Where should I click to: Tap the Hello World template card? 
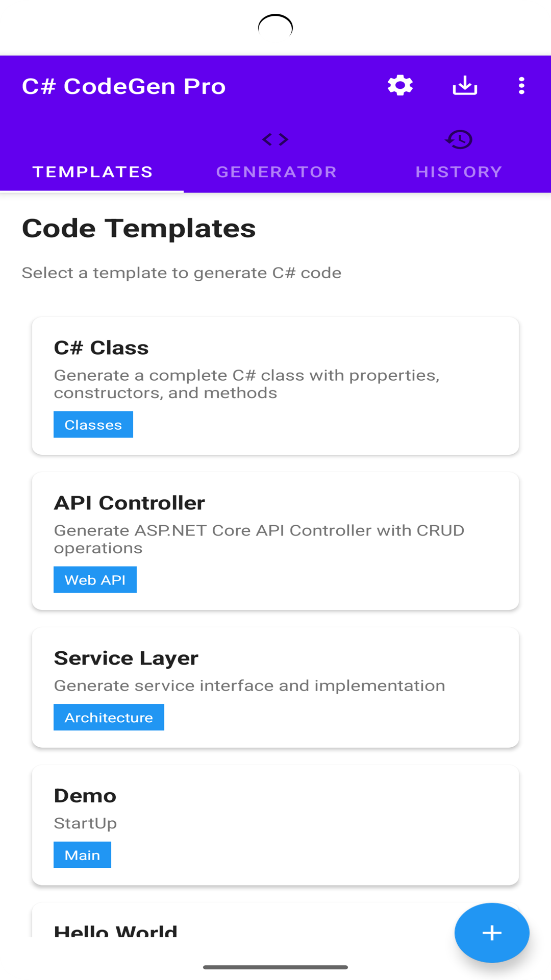click(204, 926)
